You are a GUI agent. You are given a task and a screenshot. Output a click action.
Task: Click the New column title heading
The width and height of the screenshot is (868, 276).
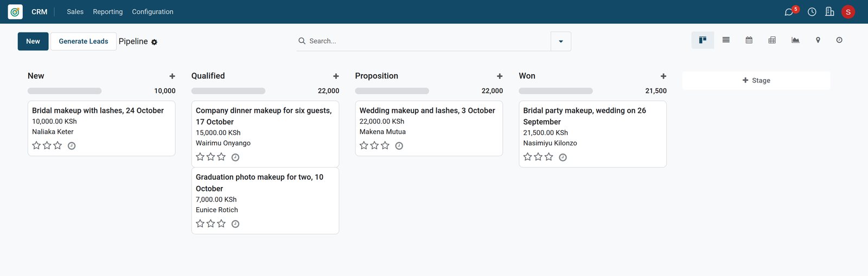pyautogui.click(x=36, y=76)
